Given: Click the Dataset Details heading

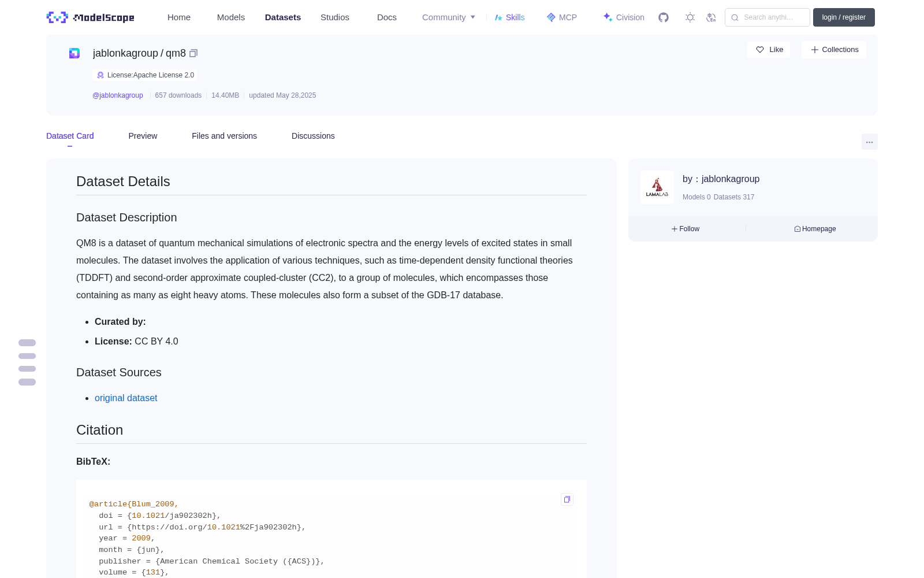Looking at the screenshot, I should 123,181.
